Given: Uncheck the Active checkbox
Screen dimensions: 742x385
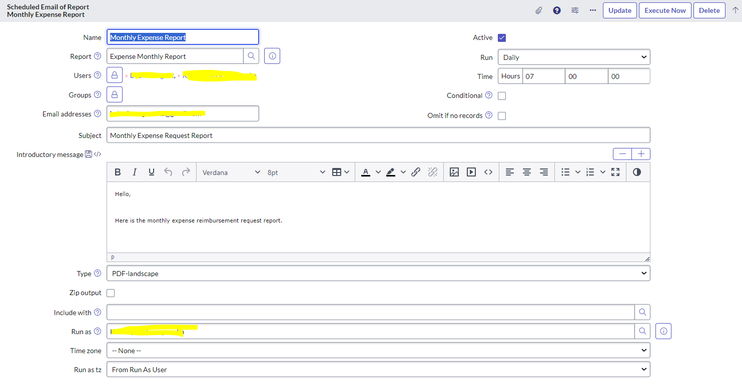Looking at the screenshot, I should click(x=502, y=38).
